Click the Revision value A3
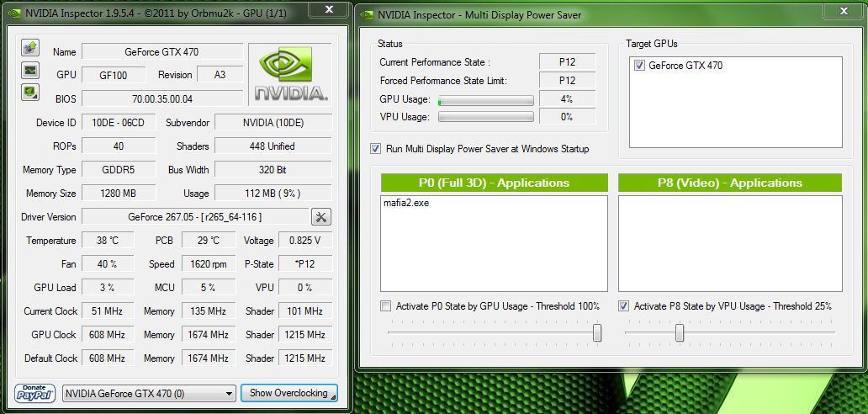868x414 pixels. (220, 75)
